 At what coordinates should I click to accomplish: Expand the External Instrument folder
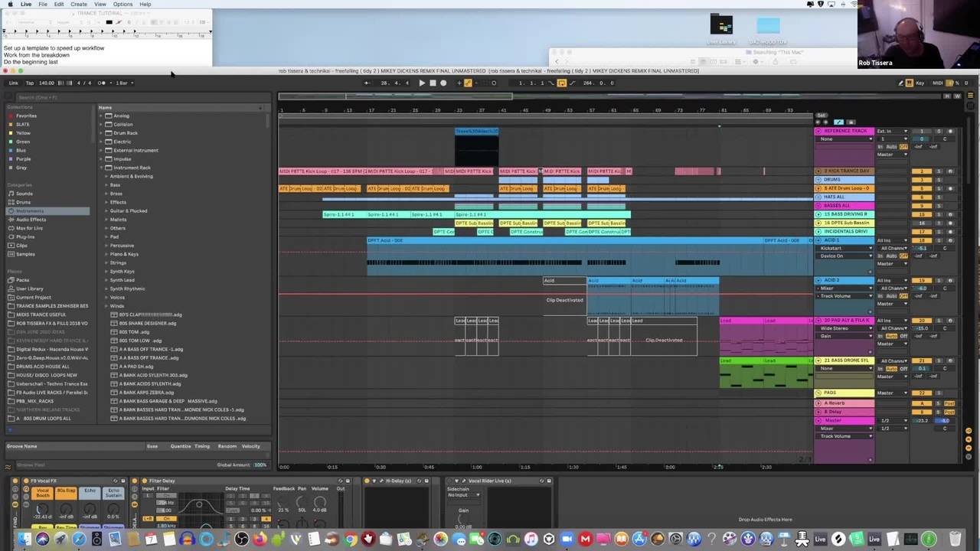point(100,150)
